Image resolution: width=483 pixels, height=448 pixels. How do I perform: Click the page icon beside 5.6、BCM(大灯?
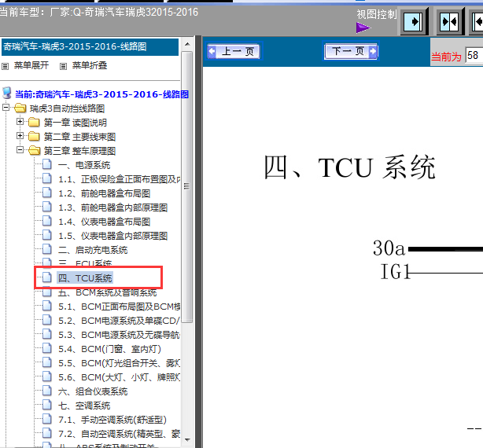(47, 376)
